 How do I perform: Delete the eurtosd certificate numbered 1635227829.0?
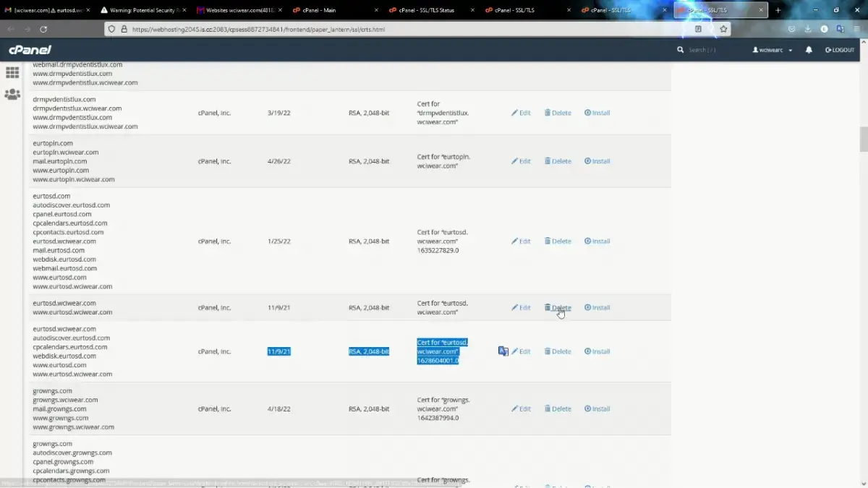pyautogui.click(x=558, y=241)
